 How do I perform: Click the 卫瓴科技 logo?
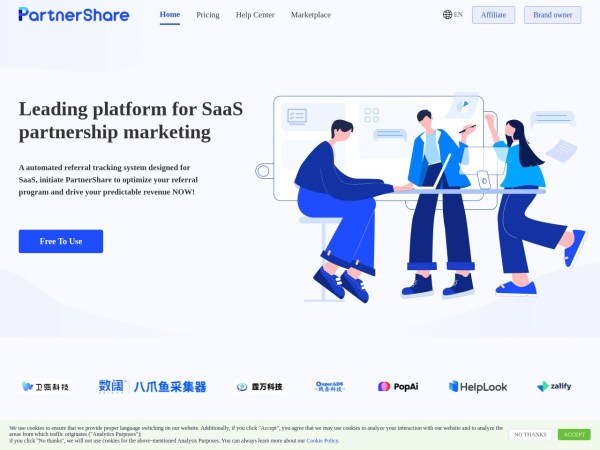coord(45,387)
